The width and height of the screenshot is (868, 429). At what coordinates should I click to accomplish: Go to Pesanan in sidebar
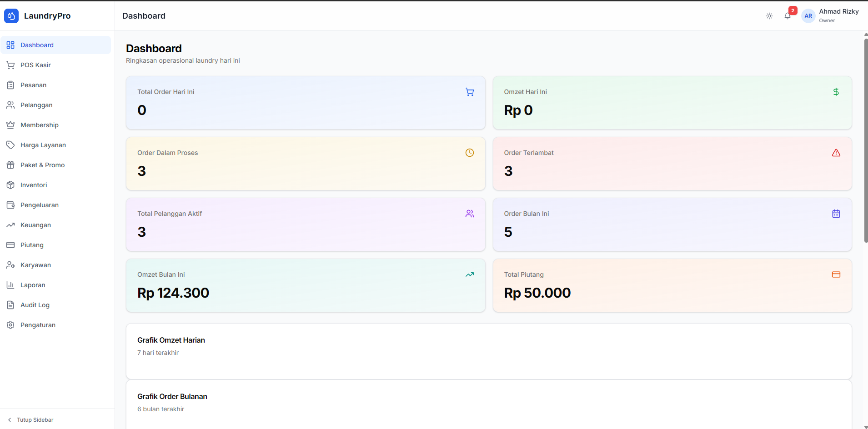pyautogui.click(x=33, y=85)
